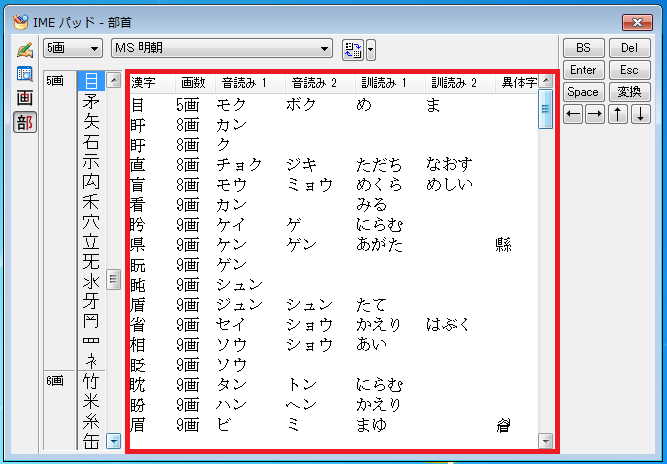Open the character list pad icon

click(x=25, y=74)
